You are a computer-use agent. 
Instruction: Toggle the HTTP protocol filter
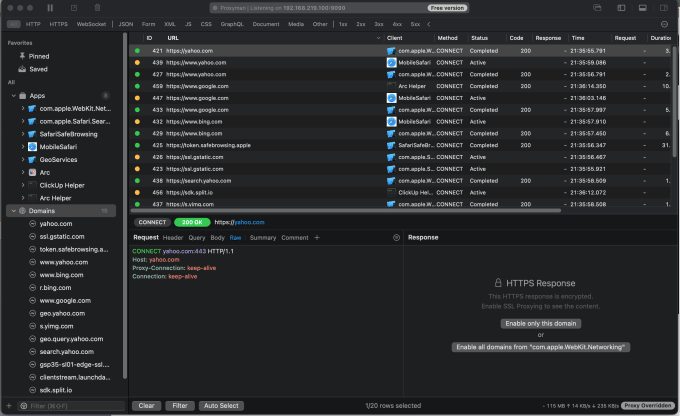[x=33, y=24]
